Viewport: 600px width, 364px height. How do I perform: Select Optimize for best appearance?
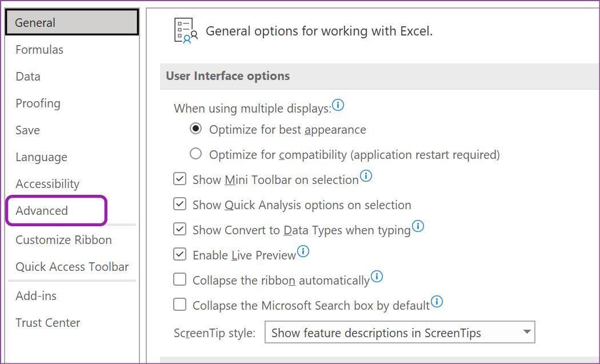195,129
